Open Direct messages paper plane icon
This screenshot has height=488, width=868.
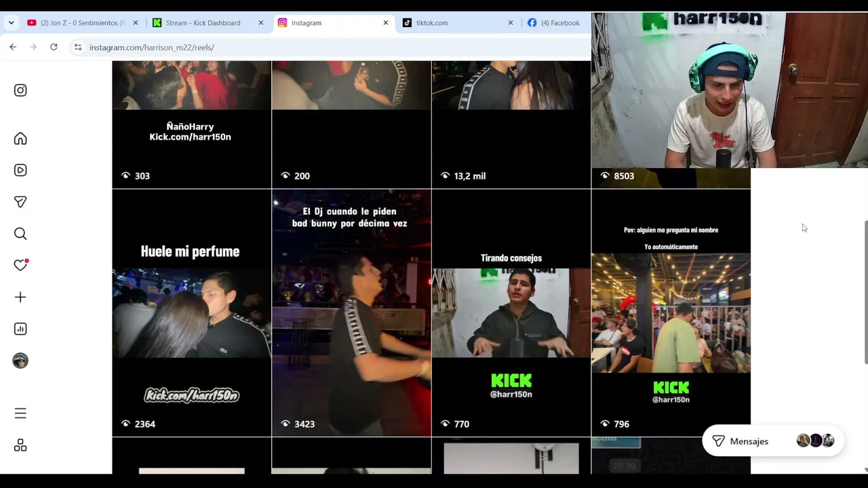click(20, 202)
